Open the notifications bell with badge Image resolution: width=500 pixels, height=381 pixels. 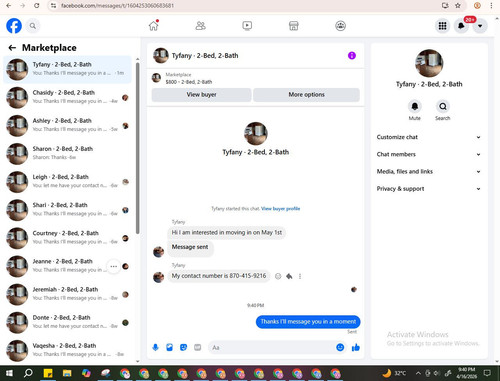coord(461,26)
